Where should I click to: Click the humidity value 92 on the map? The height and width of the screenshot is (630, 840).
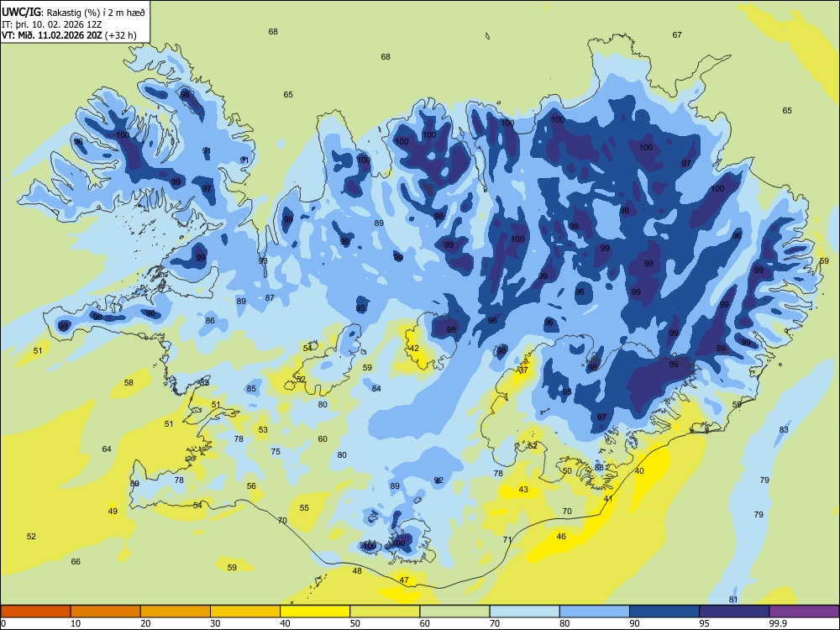coord(438,480)
